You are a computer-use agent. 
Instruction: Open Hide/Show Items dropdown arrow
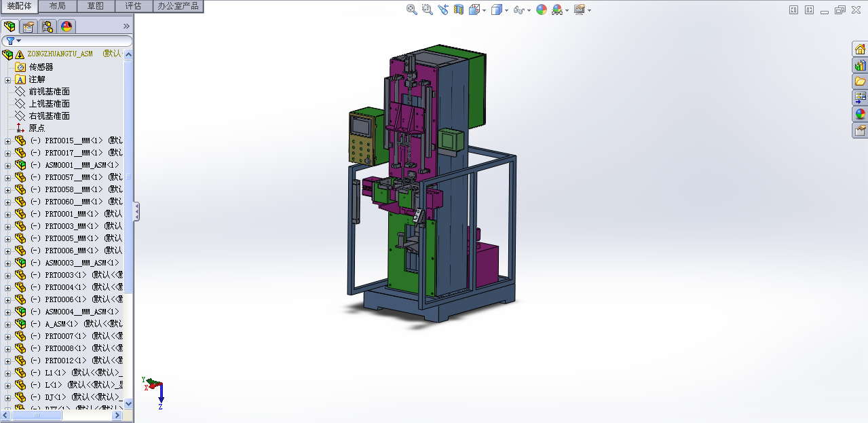tap(529, 10)
